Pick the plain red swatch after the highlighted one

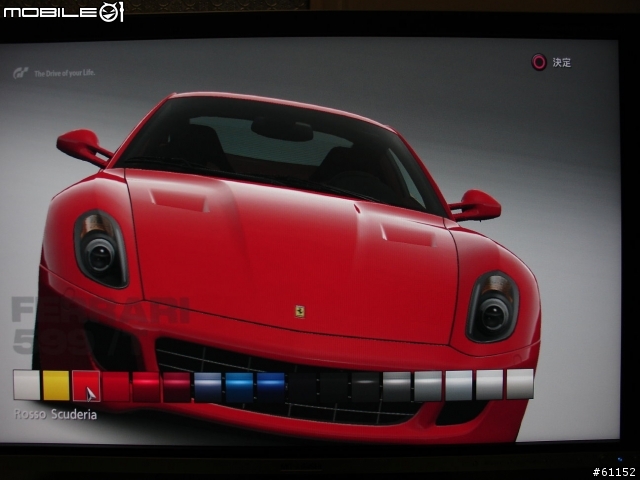point(116,386)
